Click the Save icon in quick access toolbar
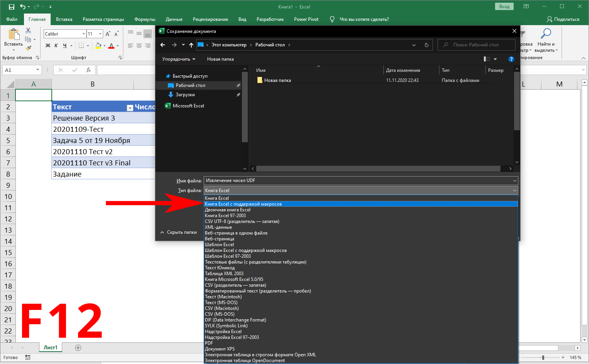The image size is (589, 364). pos(12,7)
